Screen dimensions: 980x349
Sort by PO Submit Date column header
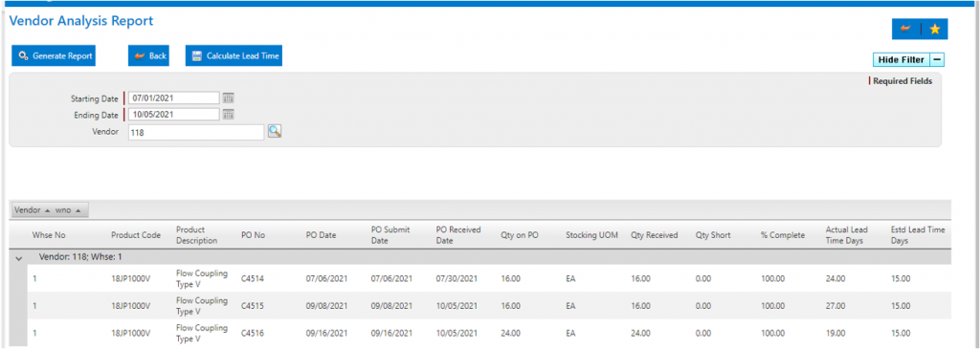[x=390, y=235]
